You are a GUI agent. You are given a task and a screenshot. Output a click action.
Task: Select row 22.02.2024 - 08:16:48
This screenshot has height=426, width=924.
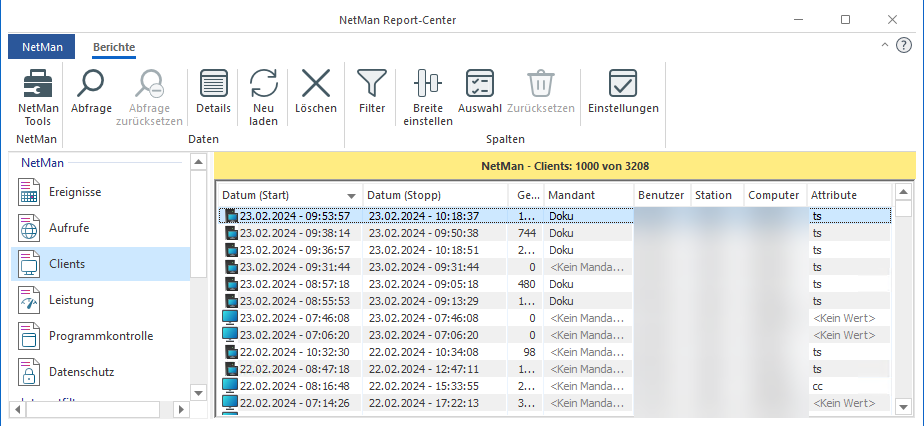pyautogui.click(x=555, y=387)
